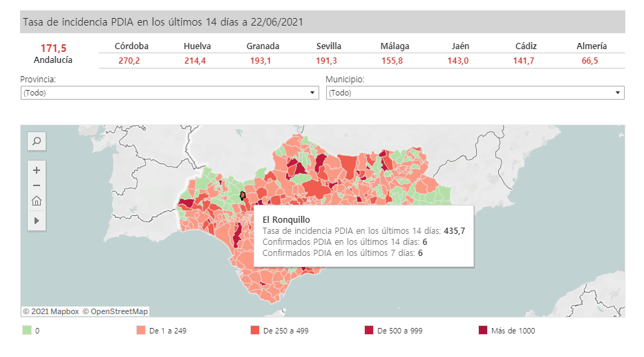Open the Provincia dropdown
The image size is (644, 357).
[169, 93]
